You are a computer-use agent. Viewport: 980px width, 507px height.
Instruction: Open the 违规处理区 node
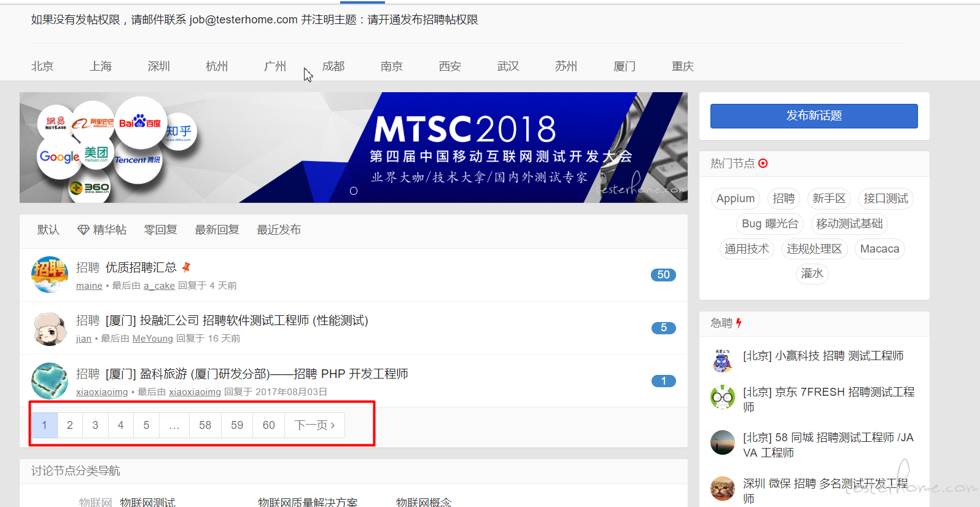[814, 249]
